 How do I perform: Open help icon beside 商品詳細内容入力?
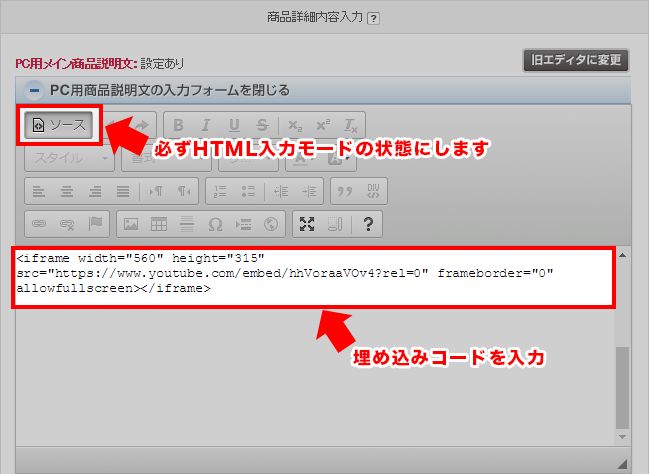(x=373, y=19)
